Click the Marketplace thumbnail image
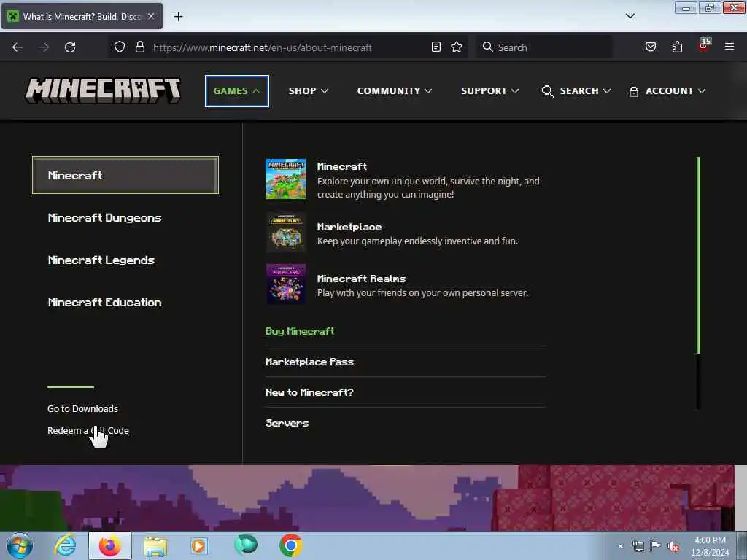The height and width of the screenshot is (560, 747). (285, 233)
